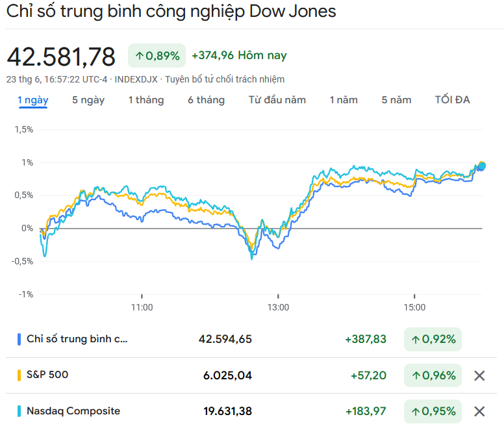Open the 6 tháng range tab
504x428 pixels.
tap(206, 100)
